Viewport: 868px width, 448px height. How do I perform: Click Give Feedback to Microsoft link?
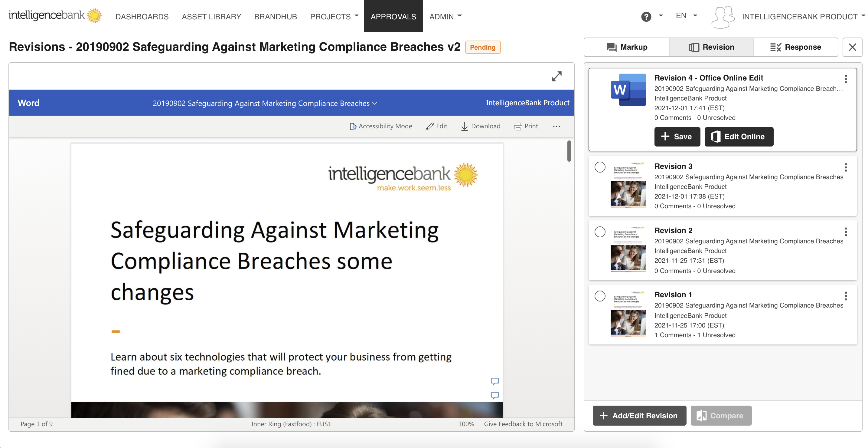523,424
